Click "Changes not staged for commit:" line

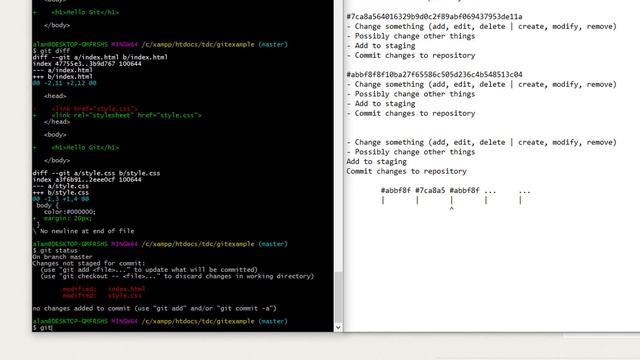pos(89,264)
